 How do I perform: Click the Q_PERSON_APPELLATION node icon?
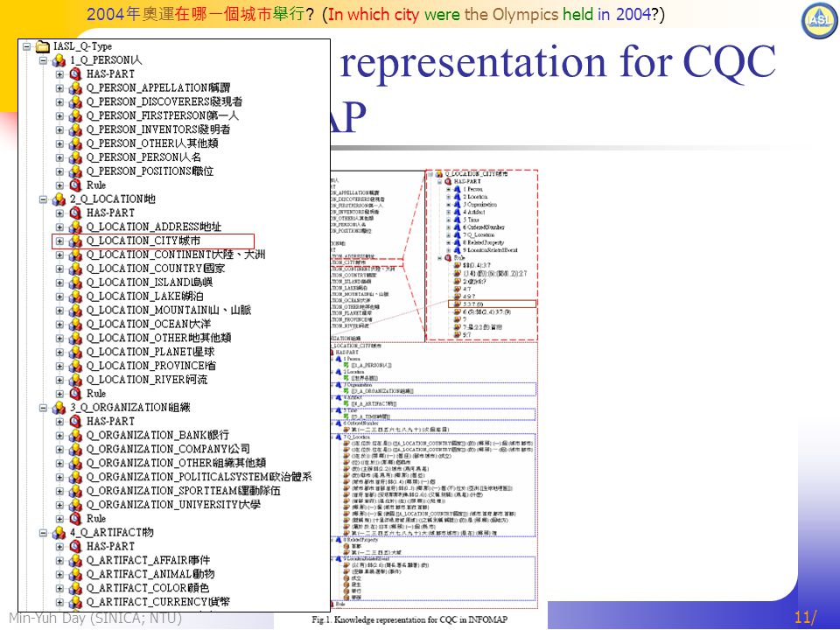[75, 88]
